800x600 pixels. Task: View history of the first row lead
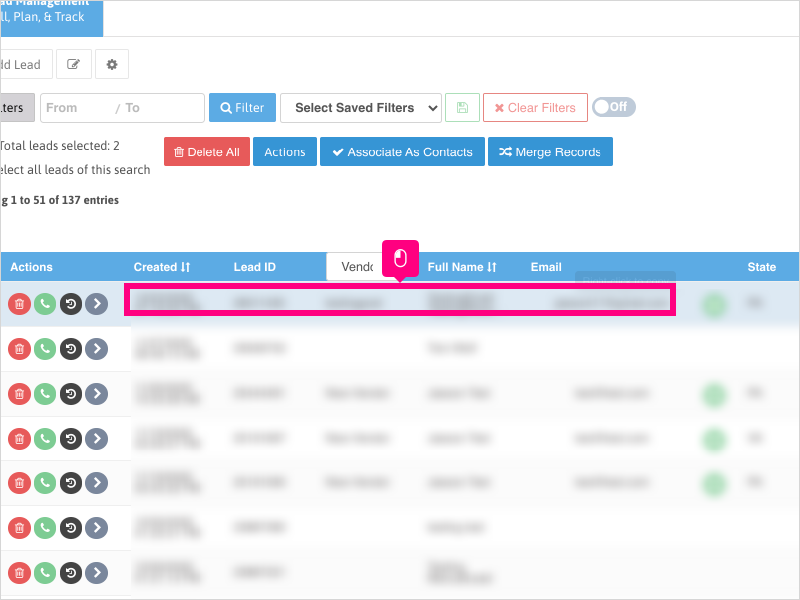(71, 304)
